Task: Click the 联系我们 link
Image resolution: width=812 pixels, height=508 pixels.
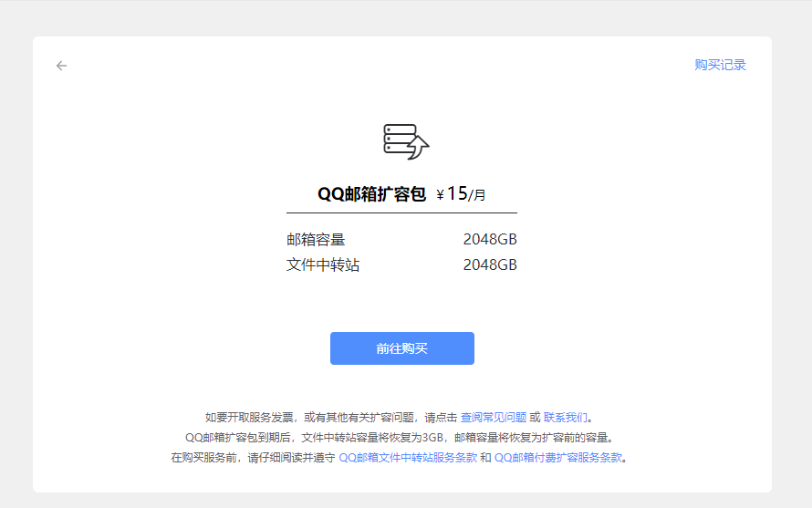Action: (565, 417)
